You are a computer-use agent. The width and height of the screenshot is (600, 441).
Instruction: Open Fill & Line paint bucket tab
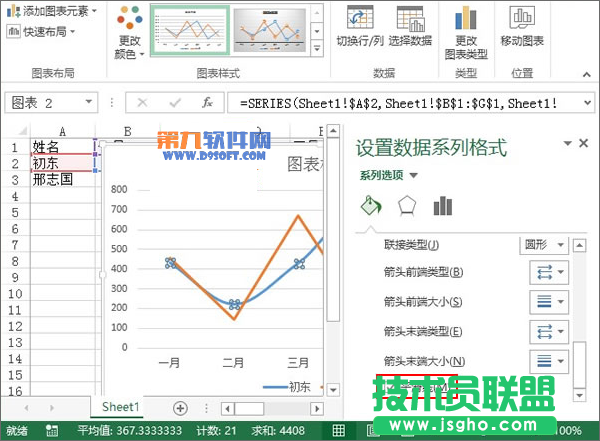click(371, 206)
